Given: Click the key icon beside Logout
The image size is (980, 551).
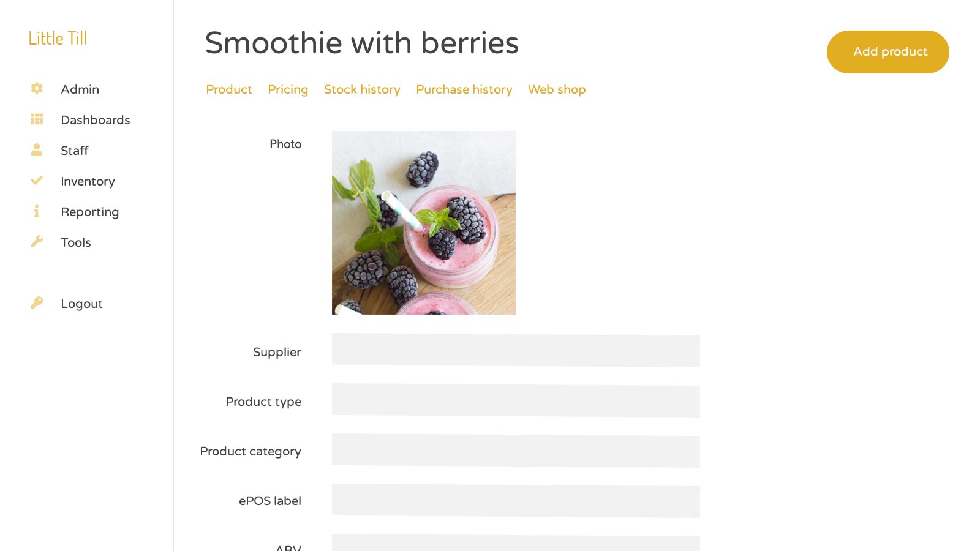Looking at the screenshot, I should pos(37,302).
